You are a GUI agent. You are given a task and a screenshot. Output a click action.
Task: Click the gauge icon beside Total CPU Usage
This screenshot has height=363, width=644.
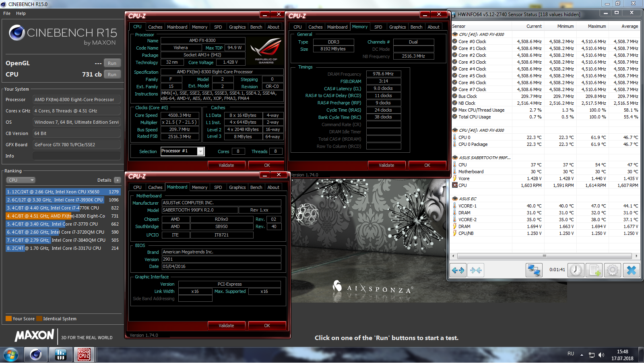[455, 116]
